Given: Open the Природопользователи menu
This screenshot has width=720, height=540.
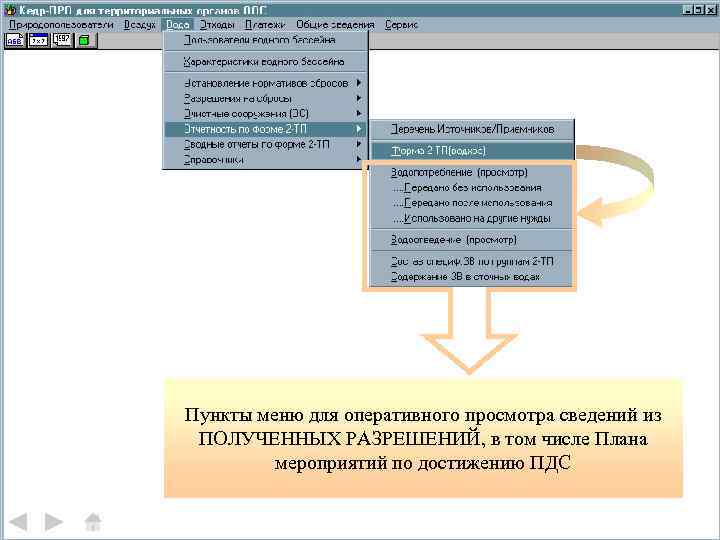Looking at the screenshot, I should (61, 25).
